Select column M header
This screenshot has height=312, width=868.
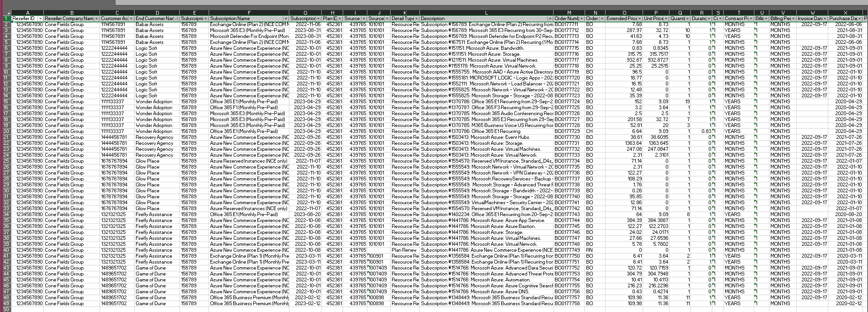pyautogui.click(x=569, y=13)
